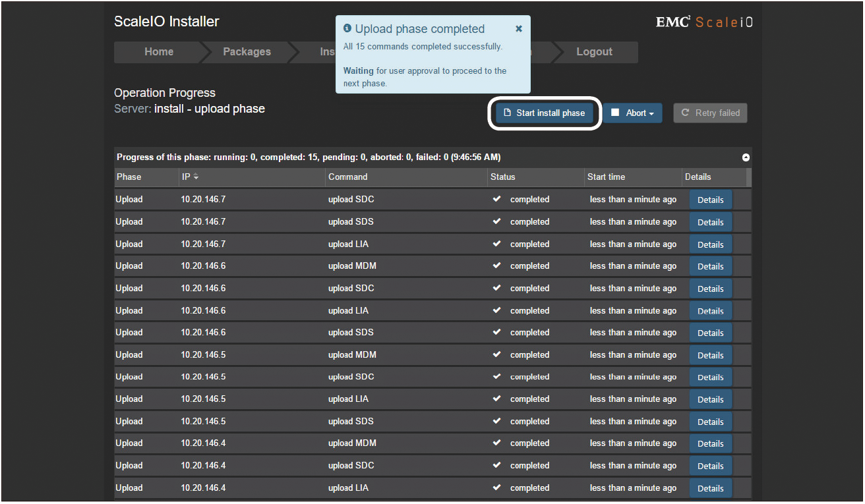Click checkmark icon for upload LIA on 10.20.146.5
Viewport: 865px width, 504px height.
pyautogui.click(x=497, y=399)
